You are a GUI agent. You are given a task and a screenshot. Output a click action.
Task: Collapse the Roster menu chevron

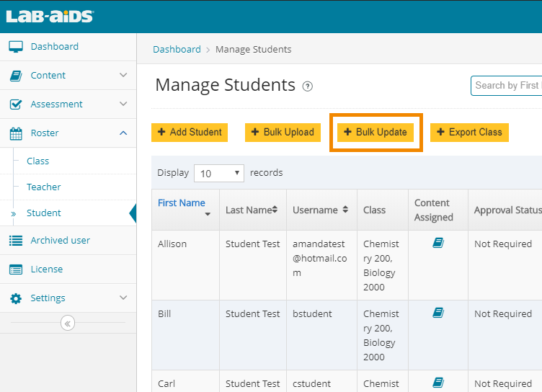click(123, 133)
